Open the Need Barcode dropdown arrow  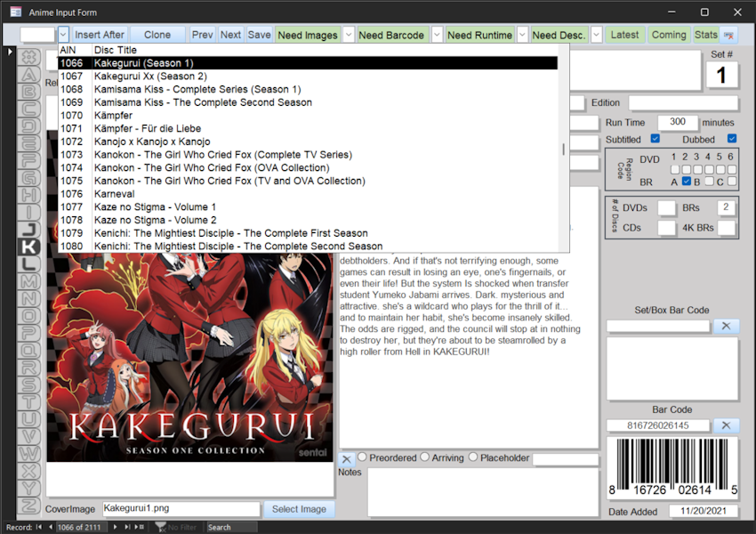(x=437, y=35)
